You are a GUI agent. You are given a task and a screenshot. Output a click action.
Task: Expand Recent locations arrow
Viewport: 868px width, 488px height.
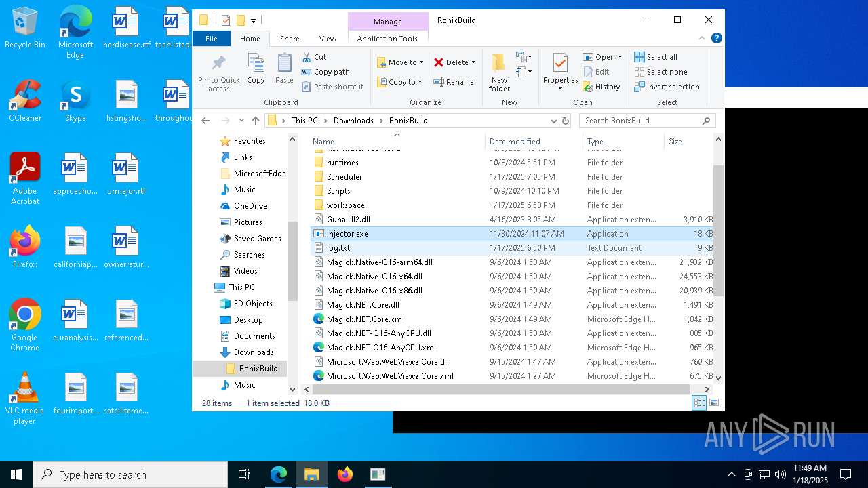click(241, 121)
